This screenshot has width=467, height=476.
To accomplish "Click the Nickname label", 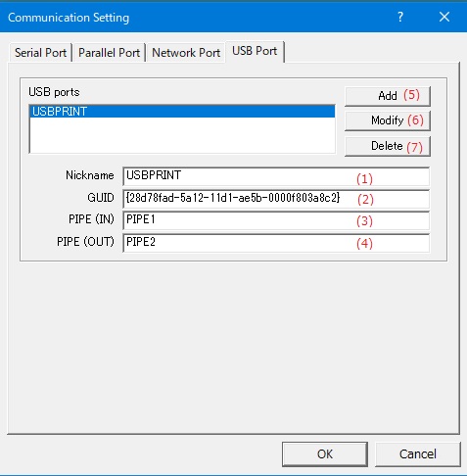I will 90,175.
